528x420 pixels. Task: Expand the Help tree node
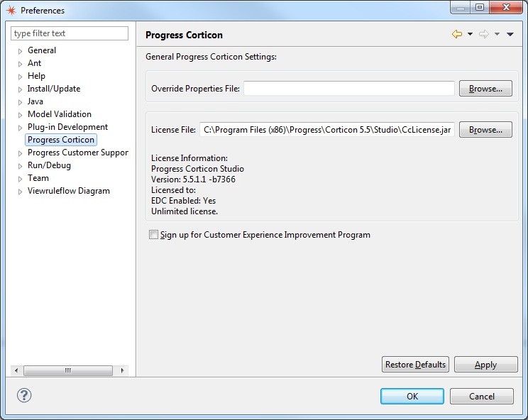(20, 77)
